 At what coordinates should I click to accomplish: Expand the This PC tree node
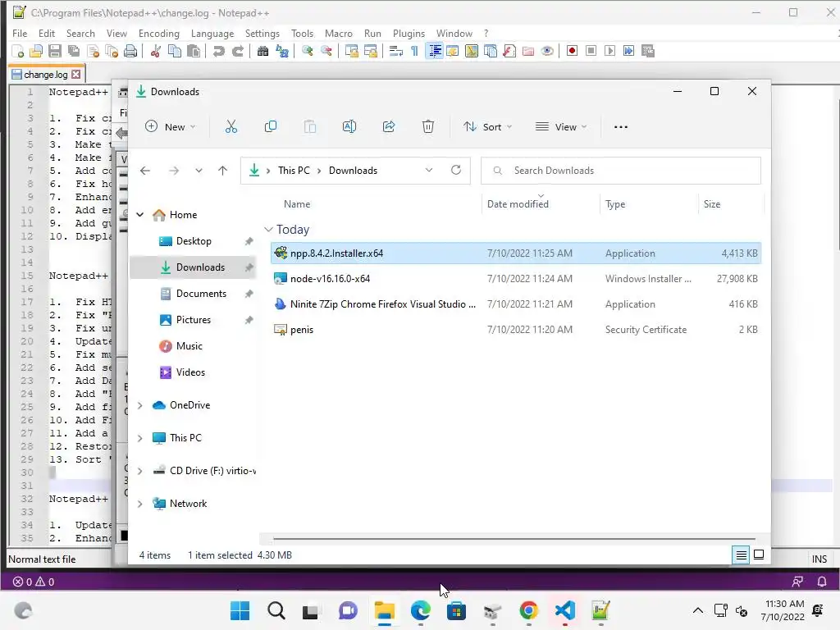click(x=140, y=438)
